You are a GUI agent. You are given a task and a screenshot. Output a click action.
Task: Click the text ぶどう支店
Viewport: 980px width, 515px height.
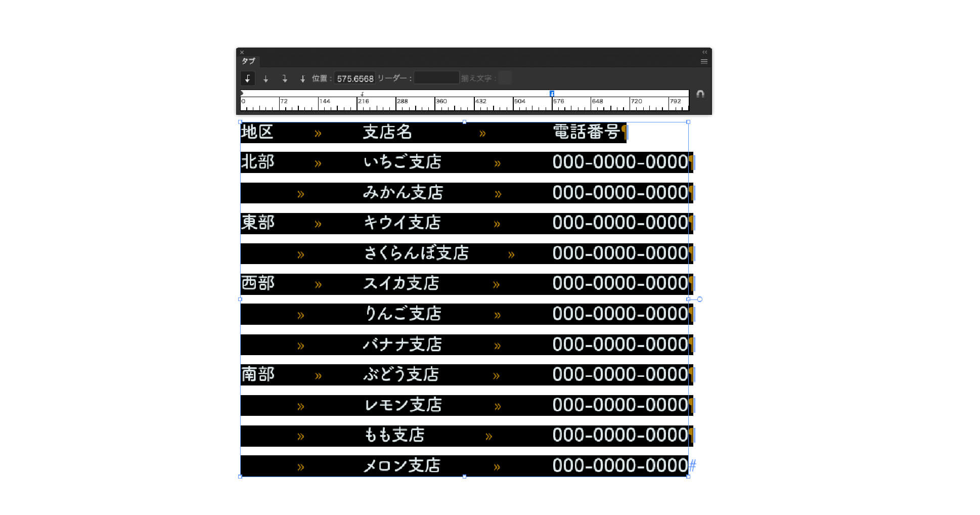[x=401, y=374]
